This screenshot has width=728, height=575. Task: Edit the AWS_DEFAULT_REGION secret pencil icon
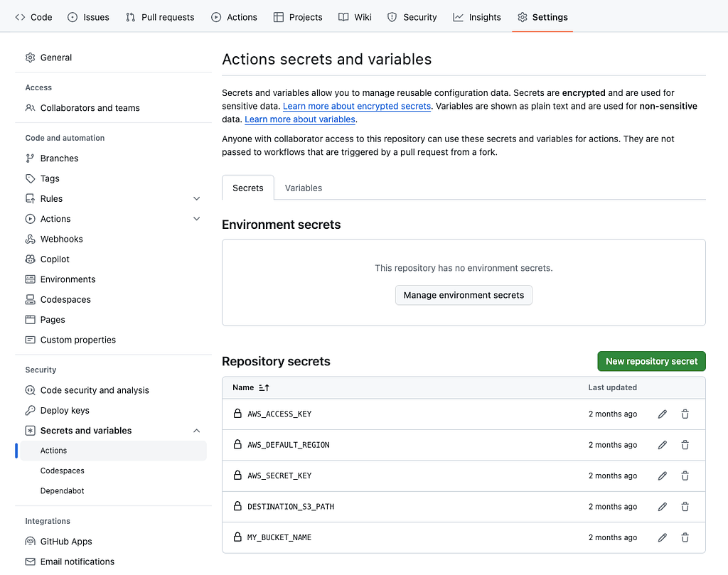coord(662,445)
